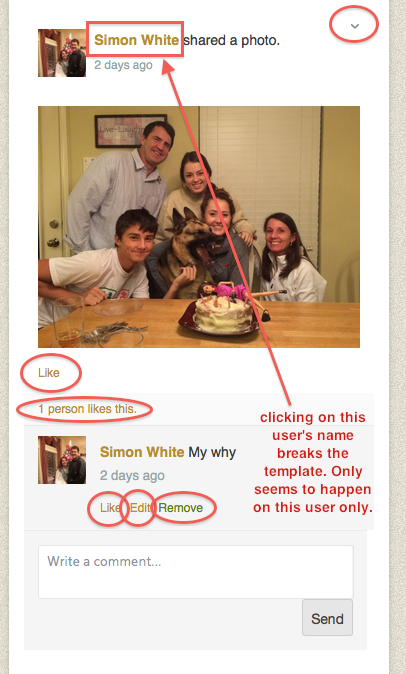Viewport: 406px width, 674px height.
Task: Like the shared photo post
Action: 49,373
